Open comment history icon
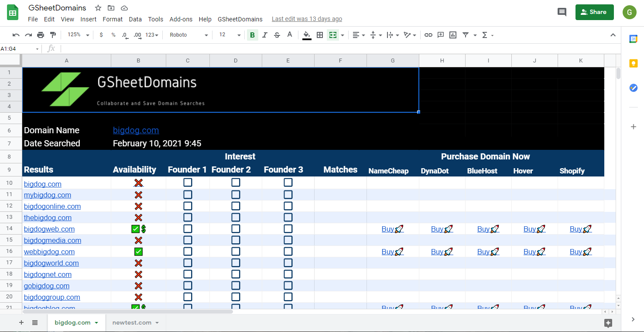644x332 pixels. [x=562, y=12]
